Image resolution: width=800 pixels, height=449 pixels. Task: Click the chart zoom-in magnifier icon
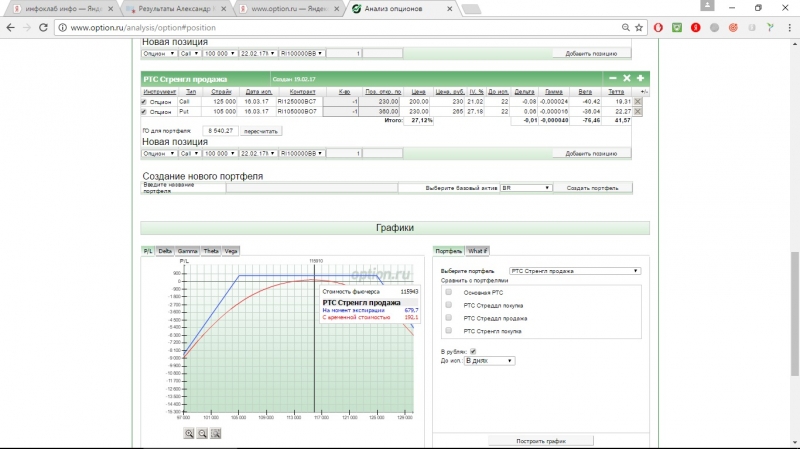click(189, 433)
